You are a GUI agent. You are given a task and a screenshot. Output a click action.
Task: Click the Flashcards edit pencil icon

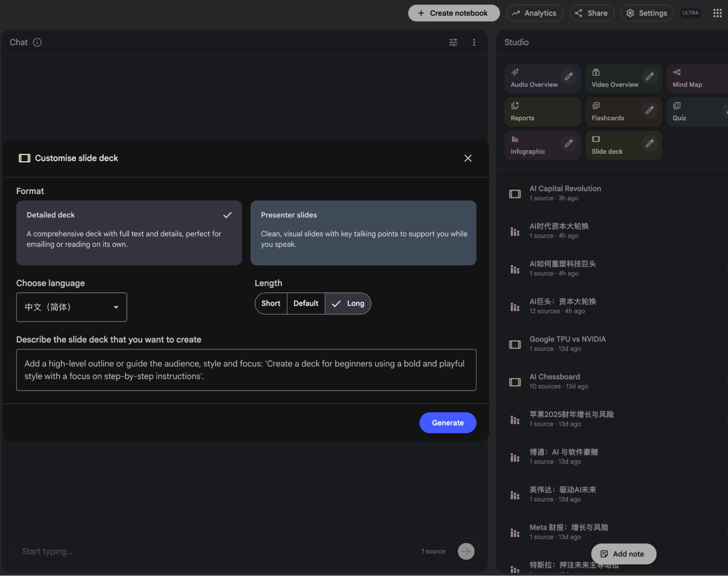pos(649,110)
